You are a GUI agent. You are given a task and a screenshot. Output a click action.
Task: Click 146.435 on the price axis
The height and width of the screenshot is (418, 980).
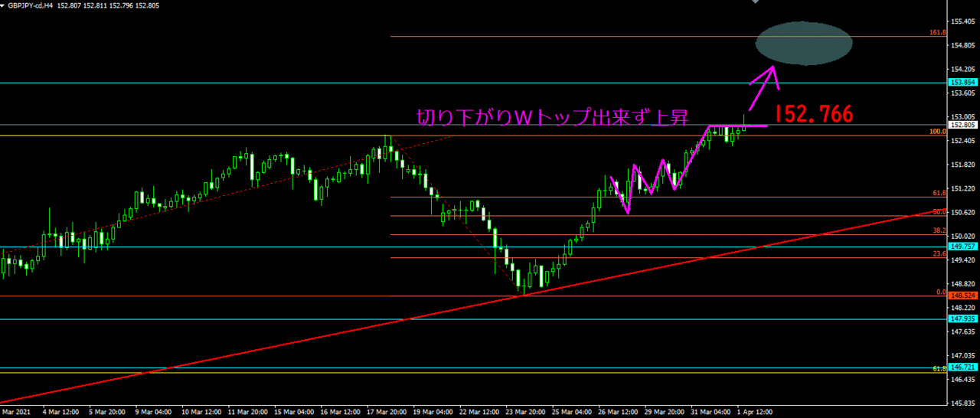963,378
